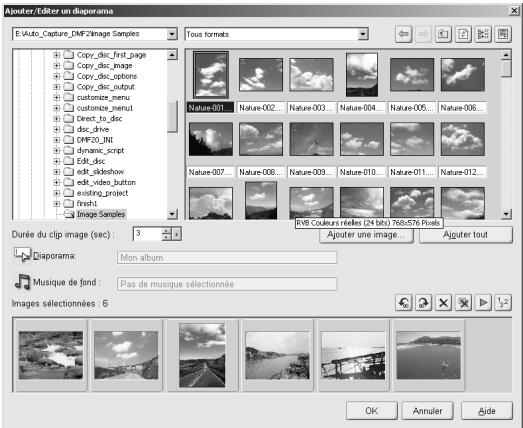This screenshot has width=523, height=428.
Task: Decrease clip duration with down spinner
Action: point(166,238)
